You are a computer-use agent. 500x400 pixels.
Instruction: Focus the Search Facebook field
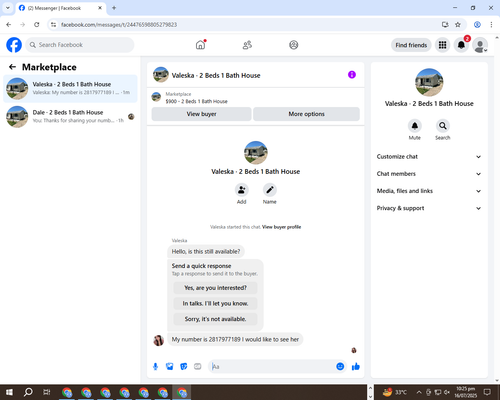80,45
